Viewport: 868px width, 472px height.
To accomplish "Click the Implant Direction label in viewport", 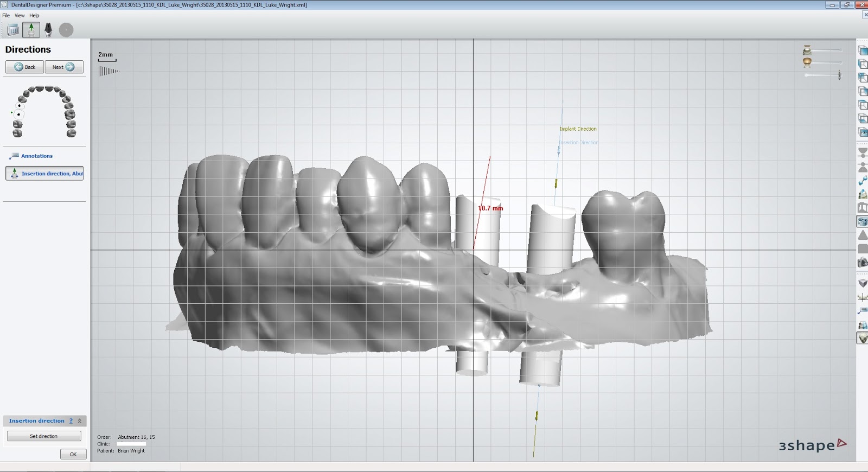I will [578, 129].
